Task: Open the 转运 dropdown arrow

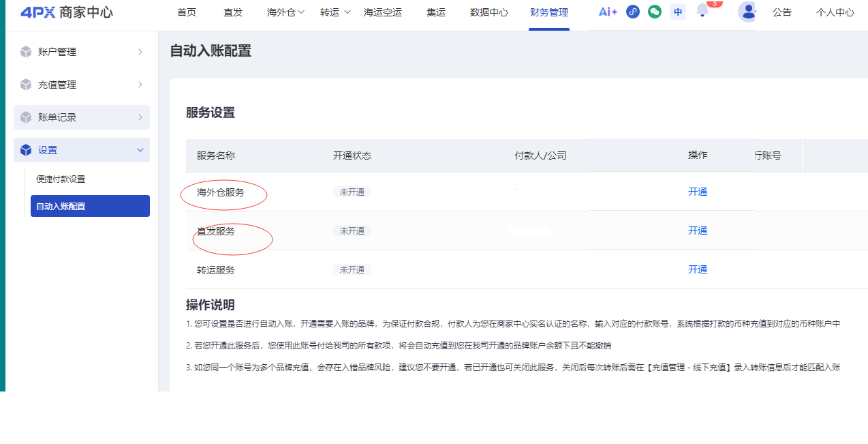Action: pos(347,12)
